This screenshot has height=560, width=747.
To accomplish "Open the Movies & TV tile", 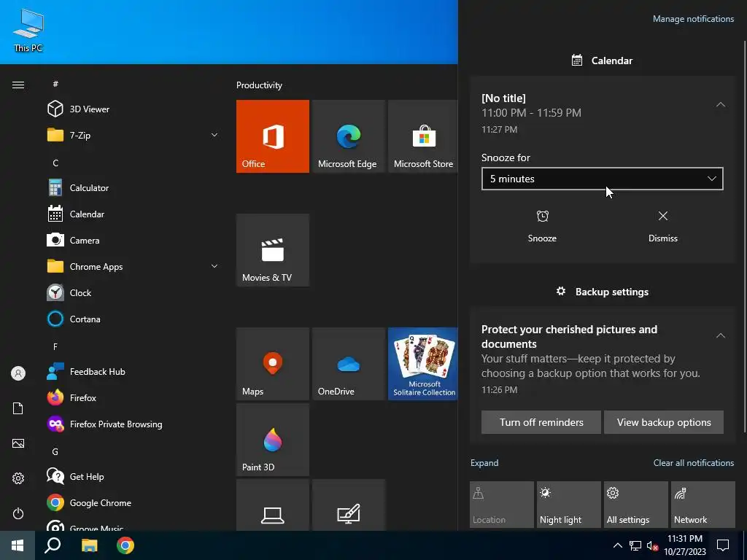I will pos(273,250).
